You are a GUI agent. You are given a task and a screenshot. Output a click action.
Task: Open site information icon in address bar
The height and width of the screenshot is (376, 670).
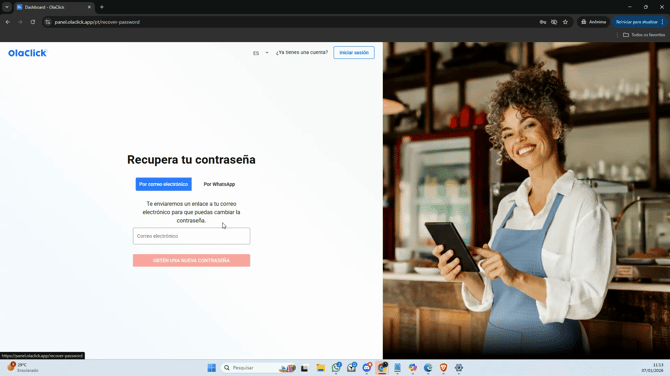[x=48, y=22]
